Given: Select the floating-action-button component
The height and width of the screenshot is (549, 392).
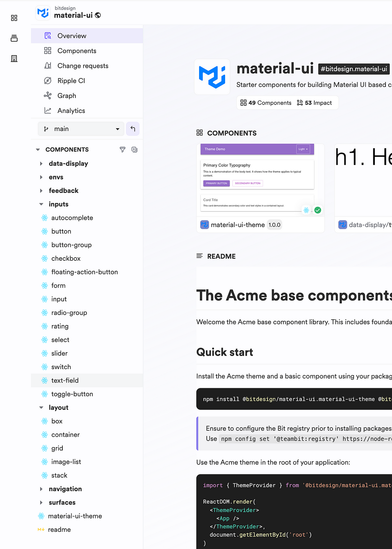Looking at the screenshot, I should click(x=87, y=272).
